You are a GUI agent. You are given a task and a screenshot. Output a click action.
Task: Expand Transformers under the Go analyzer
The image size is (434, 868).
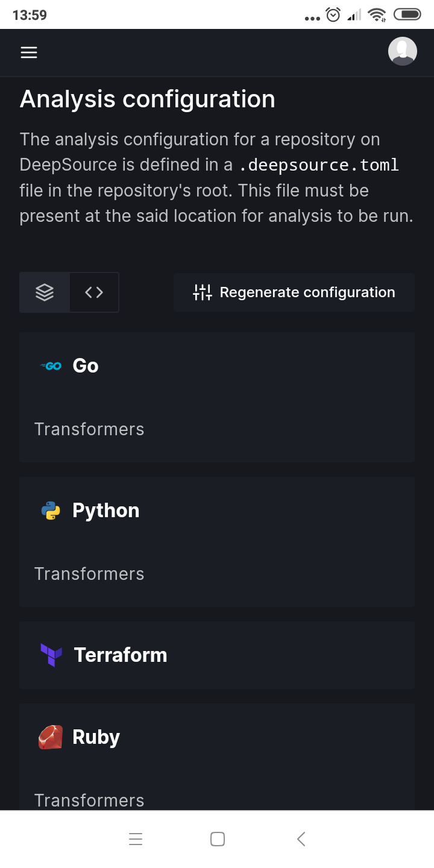pyautogui.click(x=89, y=429)
